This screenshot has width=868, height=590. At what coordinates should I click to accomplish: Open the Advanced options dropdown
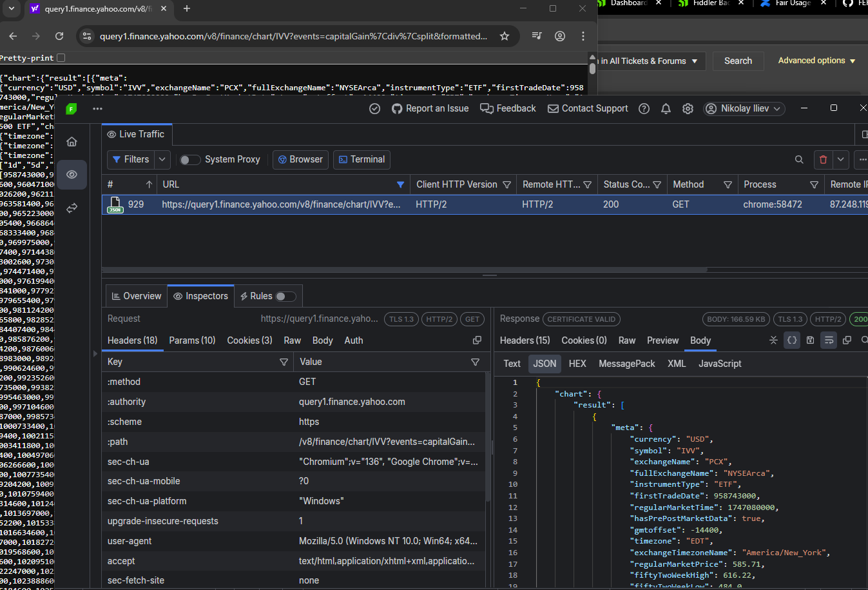tap(816, 61)
